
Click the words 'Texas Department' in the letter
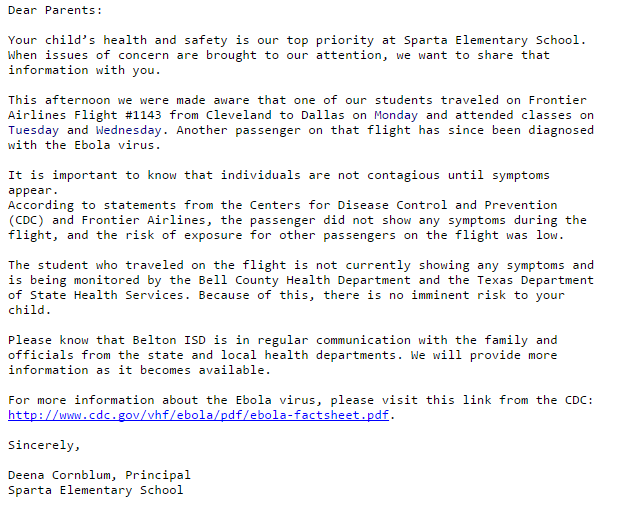(536, 280)
